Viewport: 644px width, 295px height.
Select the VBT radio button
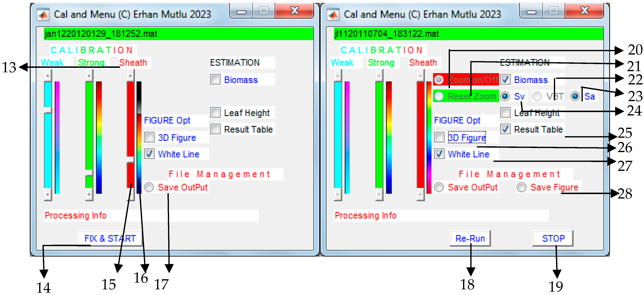tap(537, 96)
